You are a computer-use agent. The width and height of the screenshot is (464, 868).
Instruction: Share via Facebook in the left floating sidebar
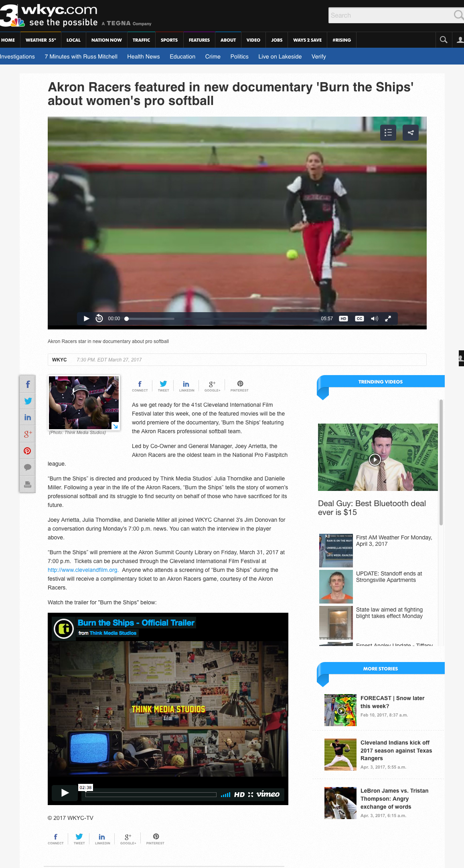tap(28, 384)
